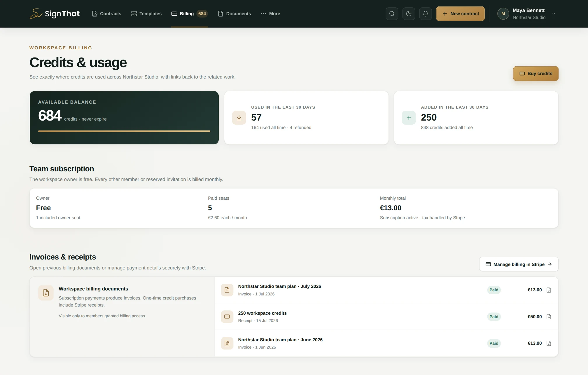588x376 pixels.
Task: Click the Manage billing in Stripe button
Action: (519, 264)
